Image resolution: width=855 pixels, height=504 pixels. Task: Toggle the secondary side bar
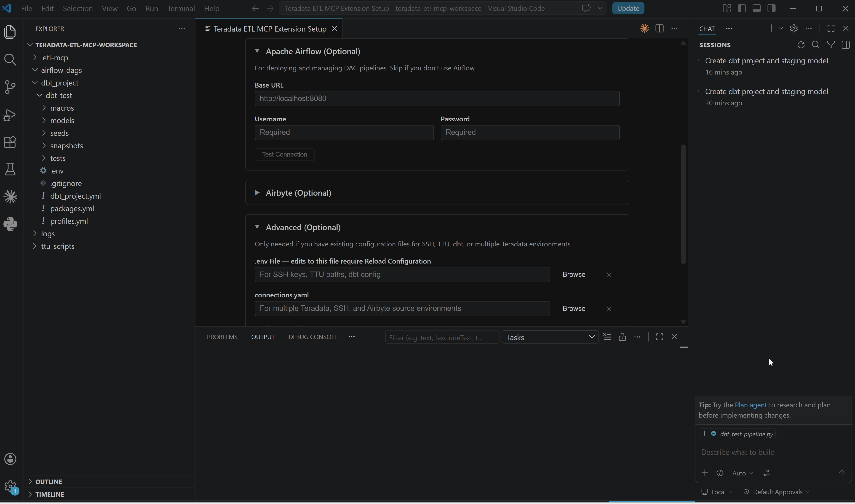tap(771, 8)
